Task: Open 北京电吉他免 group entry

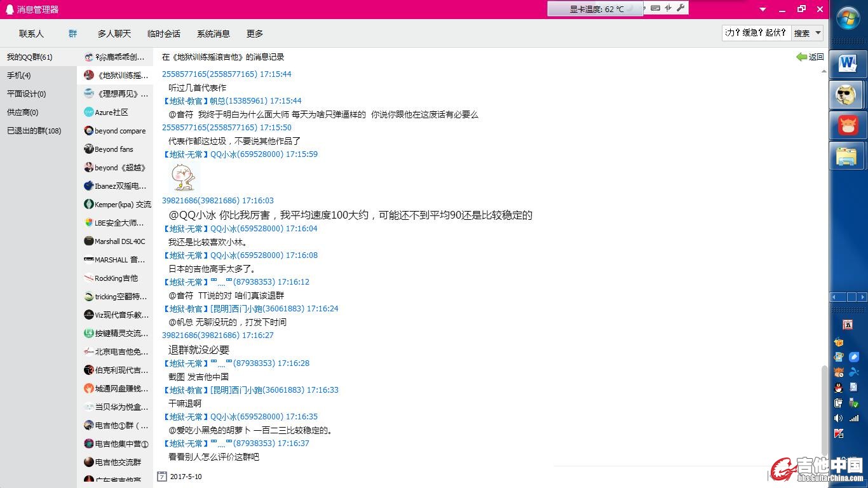Action: [x=115, y=351]
